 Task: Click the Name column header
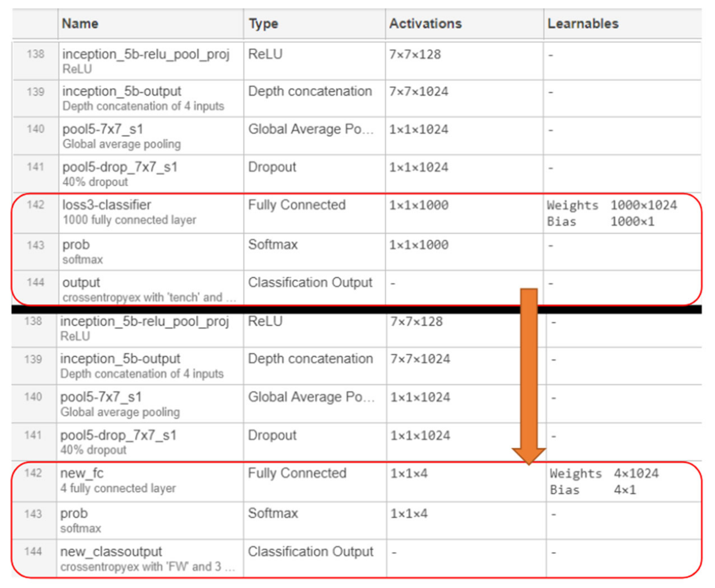coord(80,24)
